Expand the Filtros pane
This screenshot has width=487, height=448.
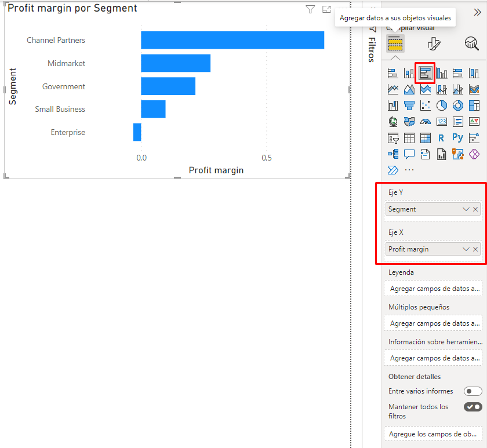(x=372, y=50)
